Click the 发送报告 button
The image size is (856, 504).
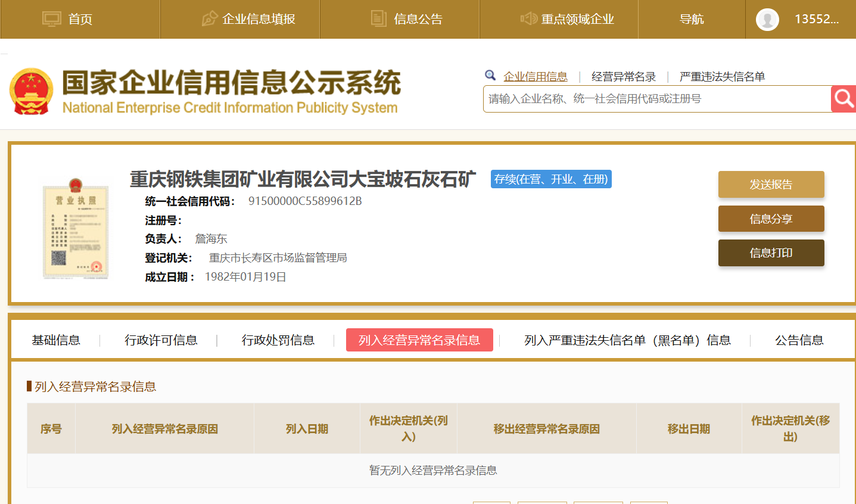coord(771,185)
